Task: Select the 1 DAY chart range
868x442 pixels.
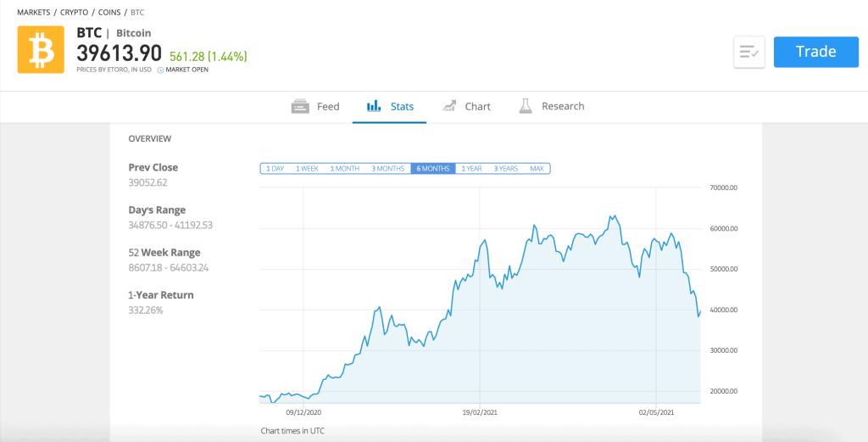Action: tap(275, 168)
